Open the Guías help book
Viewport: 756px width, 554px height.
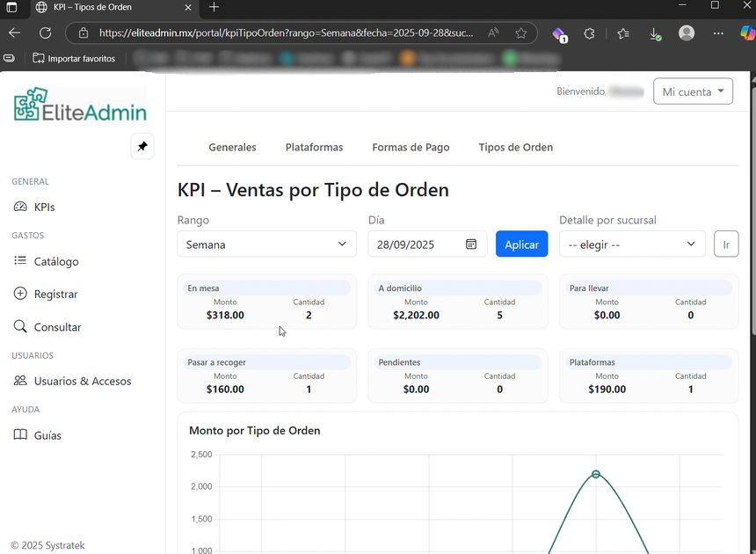(47, 435)
